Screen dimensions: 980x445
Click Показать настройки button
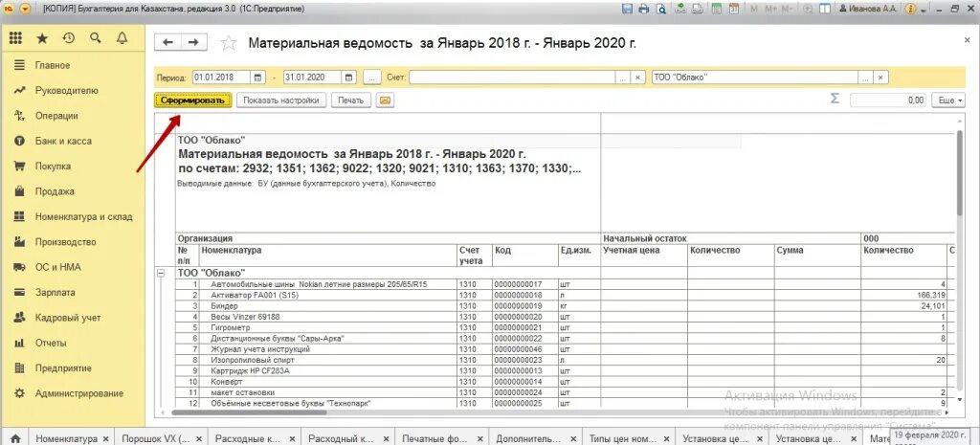coord(281,100)
